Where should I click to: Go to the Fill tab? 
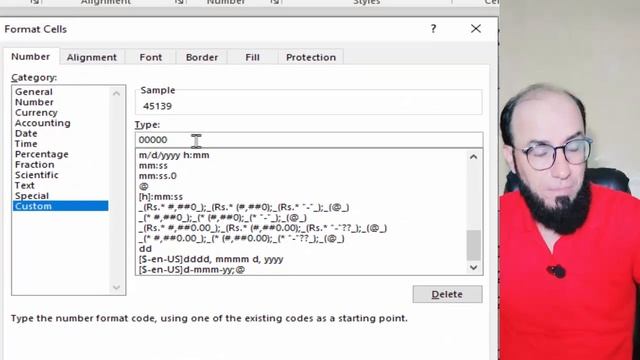point(252,57)
